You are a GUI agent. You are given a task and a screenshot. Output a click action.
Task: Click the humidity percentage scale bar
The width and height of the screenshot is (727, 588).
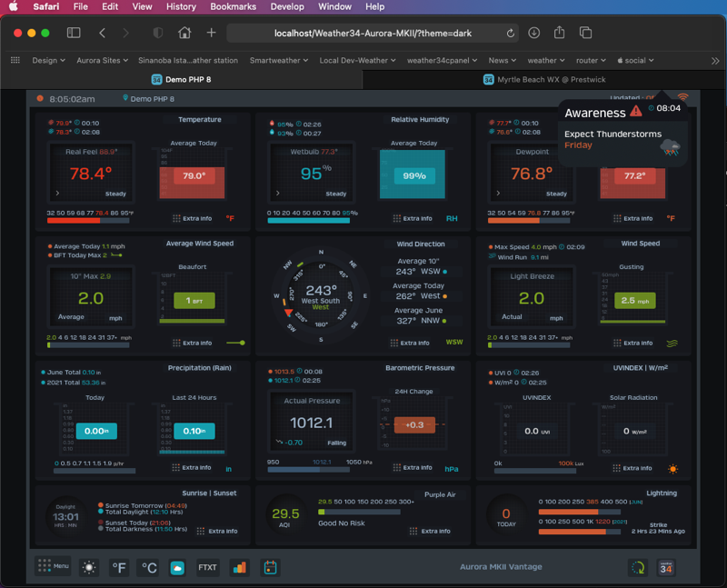tap(308, 221)
